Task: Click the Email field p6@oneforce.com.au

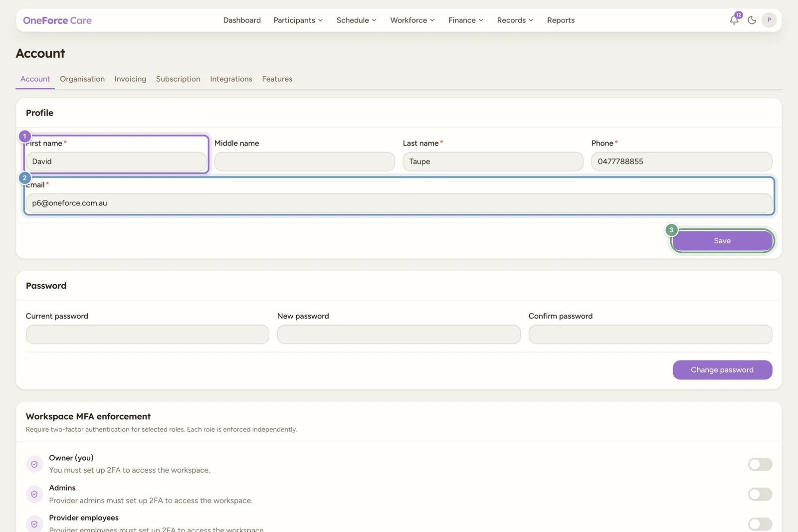Action: 399,203
